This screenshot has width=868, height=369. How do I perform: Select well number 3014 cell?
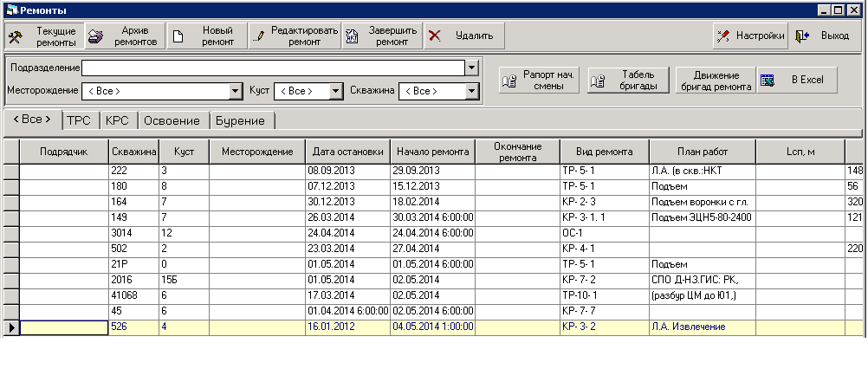point(134,234)
